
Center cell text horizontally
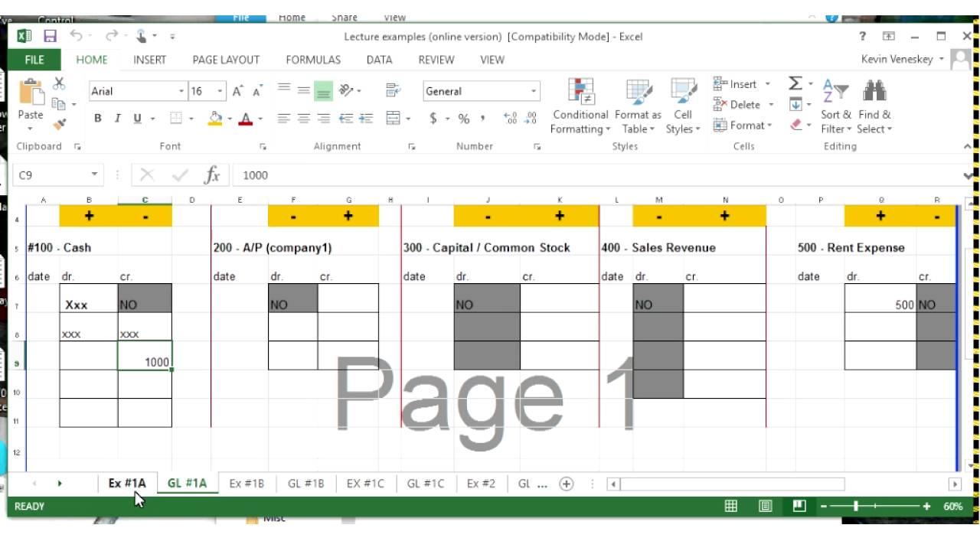(304, 118)
